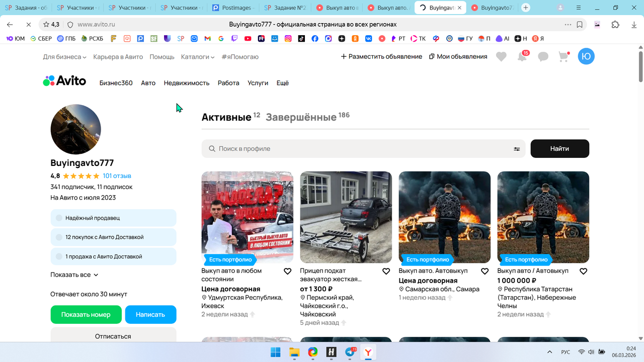Open page actions three-dot menu in address bar
The image size is (644, 362).
click(568, 24)
